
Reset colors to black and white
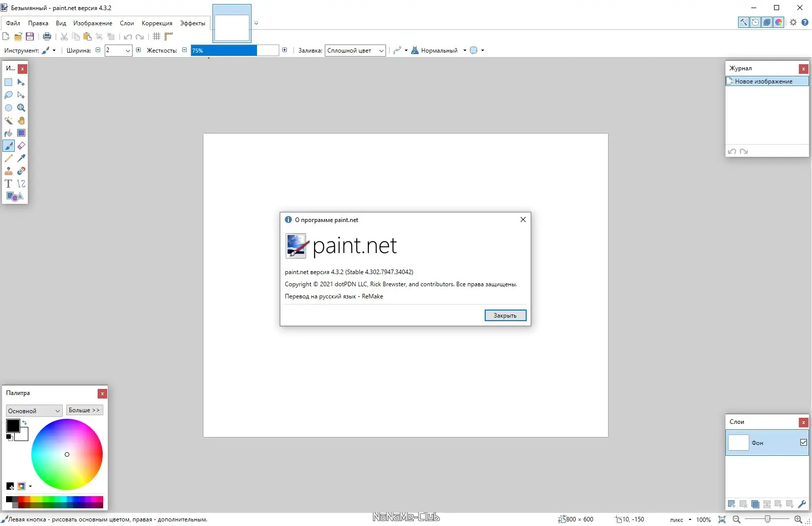[x=9, y=437]
